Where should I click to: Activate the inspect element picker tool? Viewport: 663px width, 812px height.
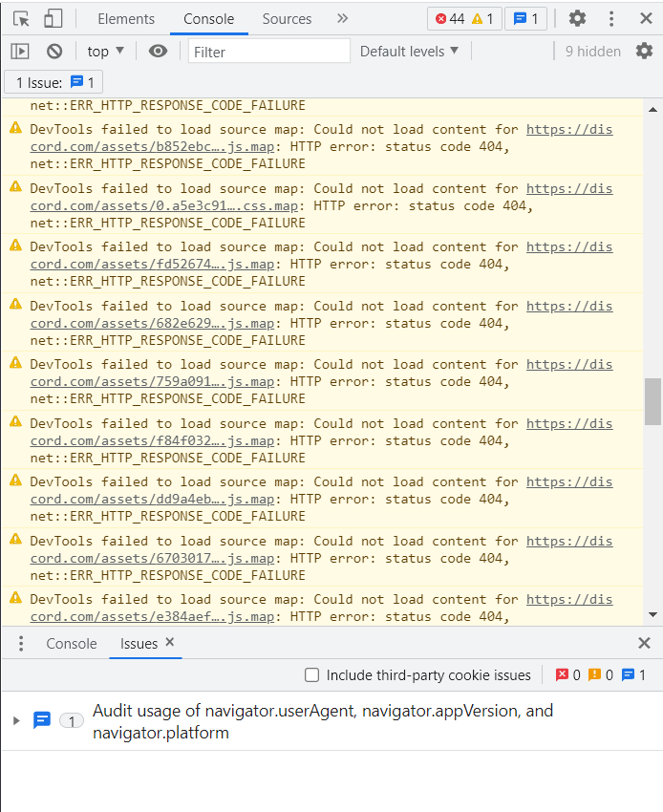click(x=22, y=19)
